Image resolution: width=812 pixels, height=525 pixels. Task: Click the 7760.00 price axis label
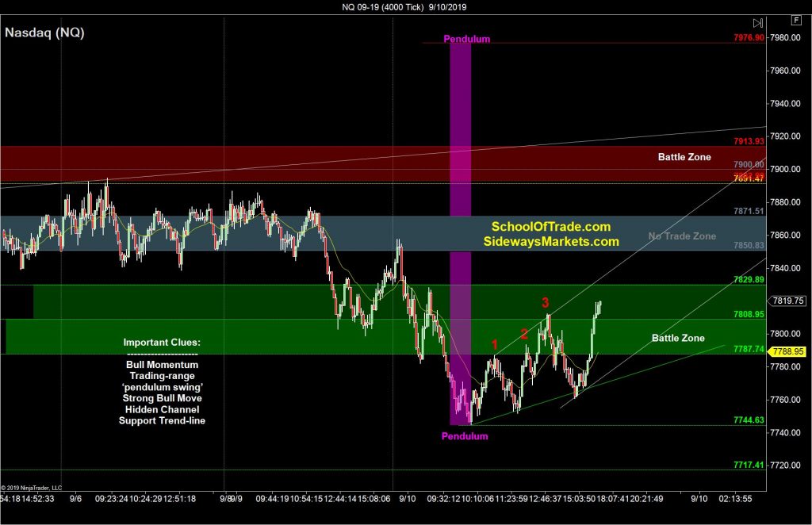click(x=785, y=400)
